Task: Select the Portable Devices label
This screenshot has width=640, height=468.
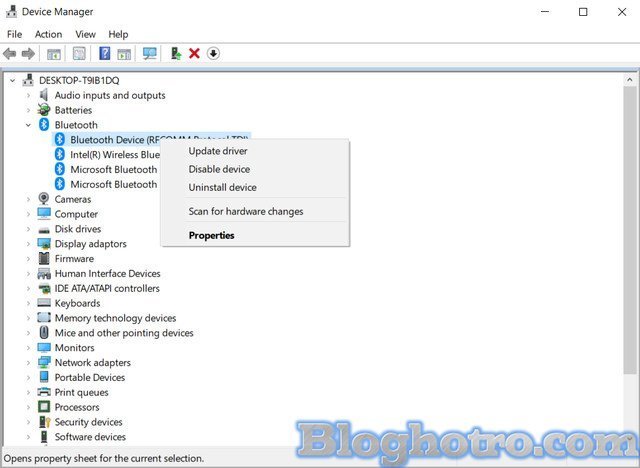Action: point(90,377)
